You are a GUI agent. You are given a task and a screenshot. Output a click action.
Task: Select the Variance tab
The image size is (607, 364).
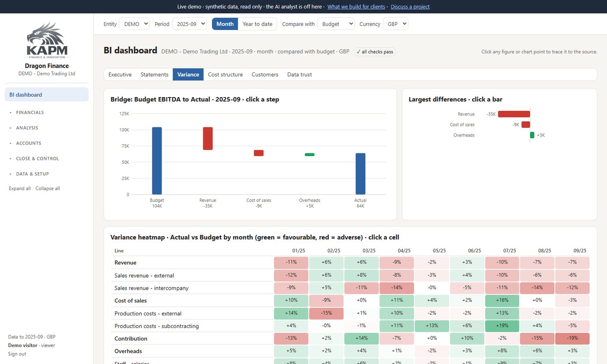click(188, 75)
